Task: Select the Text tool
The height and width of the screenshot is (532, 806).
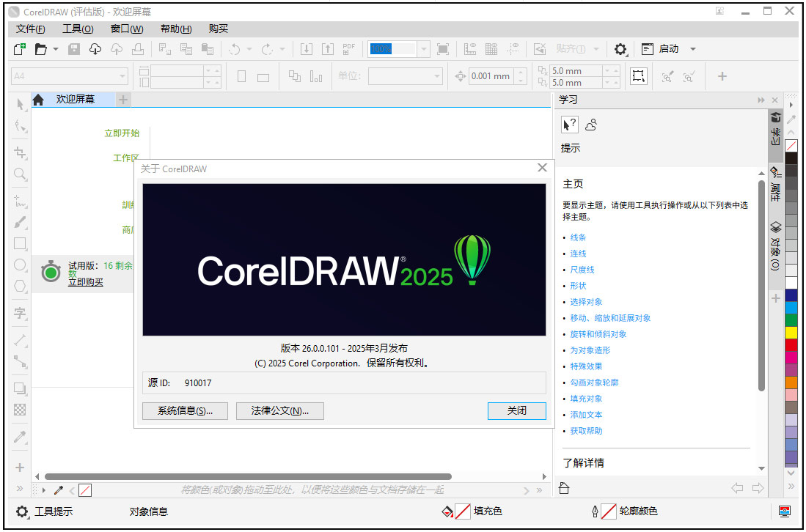Action: [20, 311]
